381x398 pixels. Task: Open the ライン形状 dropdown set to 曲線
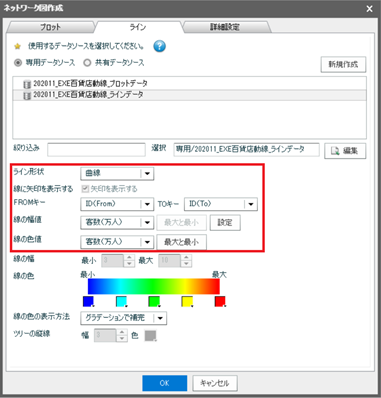117,173
